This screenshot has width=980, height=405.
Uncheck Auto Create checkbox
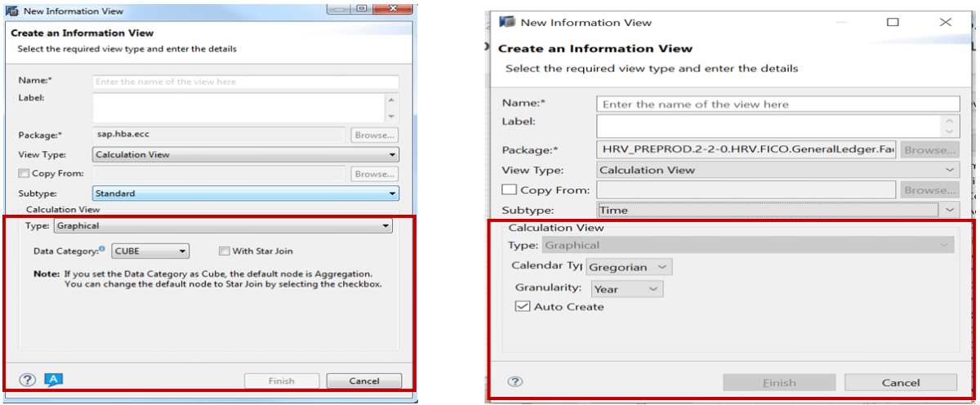coord(523,307)
